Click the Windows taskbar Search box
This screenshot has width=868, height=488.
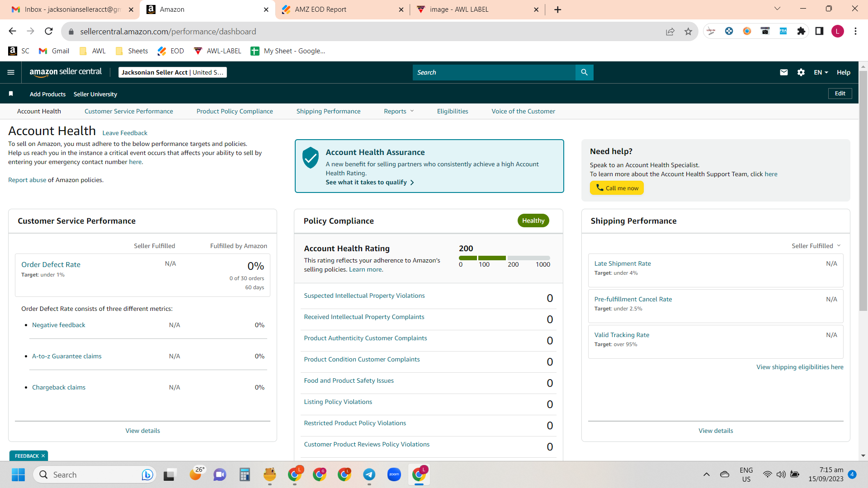95,474
